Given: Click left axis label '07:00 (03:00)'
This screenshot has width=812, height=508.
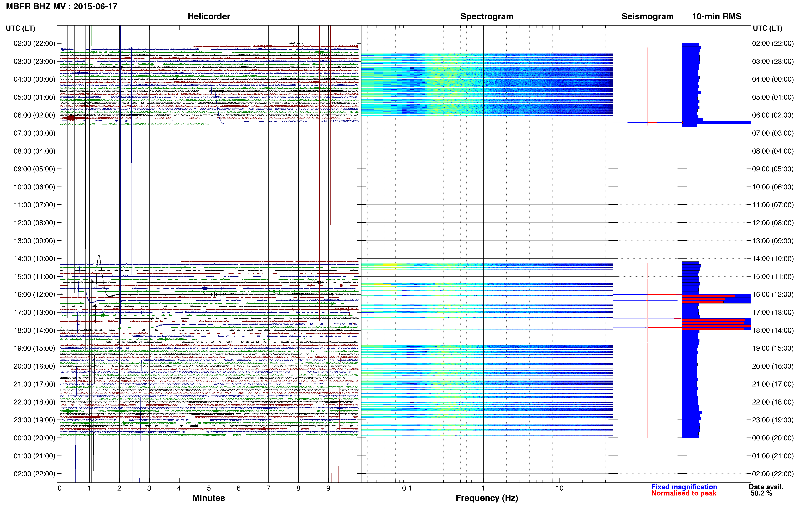Looking at the screenshot, I should click(x=34, y=133).
